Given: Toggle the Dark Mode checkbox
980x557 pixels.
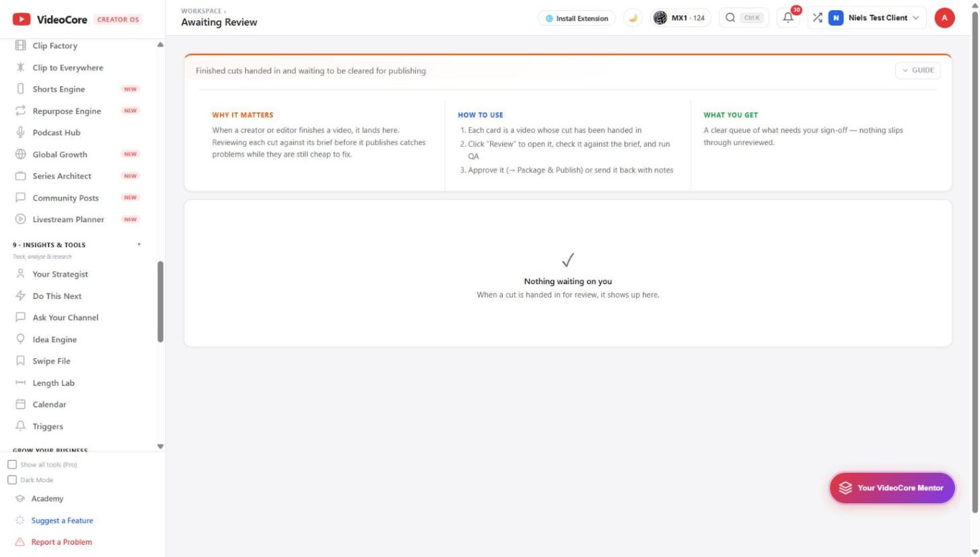Looking at the screenshot, I should 12,480.
